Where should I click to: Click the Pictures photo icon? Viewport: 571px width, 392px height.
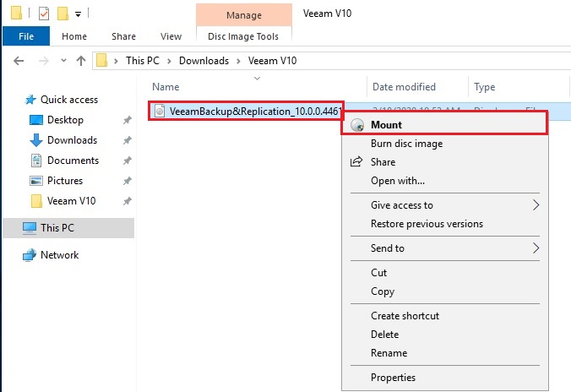(36, 181)
